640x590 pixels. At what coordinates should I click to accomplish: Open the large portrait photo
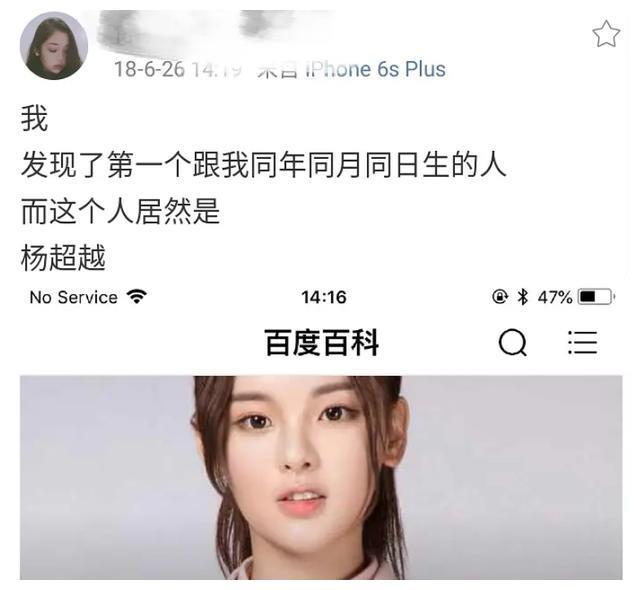tap(321, 477)
